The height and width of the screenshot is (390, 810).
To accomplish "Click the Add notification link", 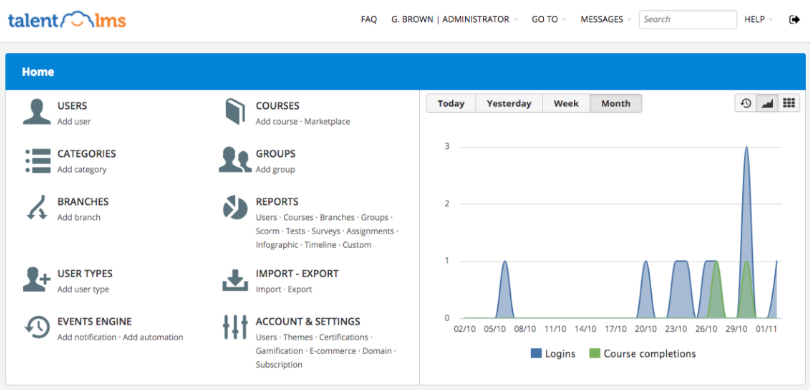I will [87, 337].
